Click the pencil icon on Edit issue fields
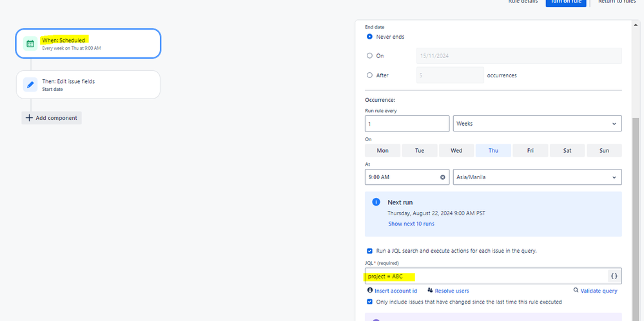This screenshot has height=321, width=644. pyautogui.click(x=30, y=84)
